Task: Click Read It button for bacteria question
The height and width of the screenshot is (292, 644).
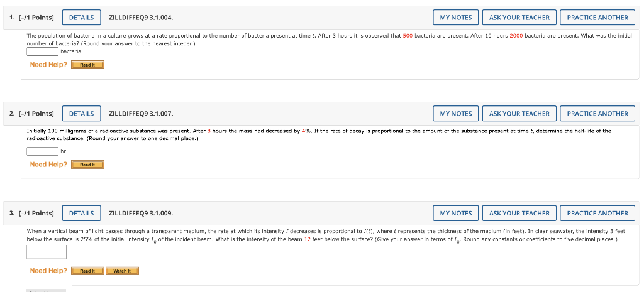Action: tap(87, 65)
